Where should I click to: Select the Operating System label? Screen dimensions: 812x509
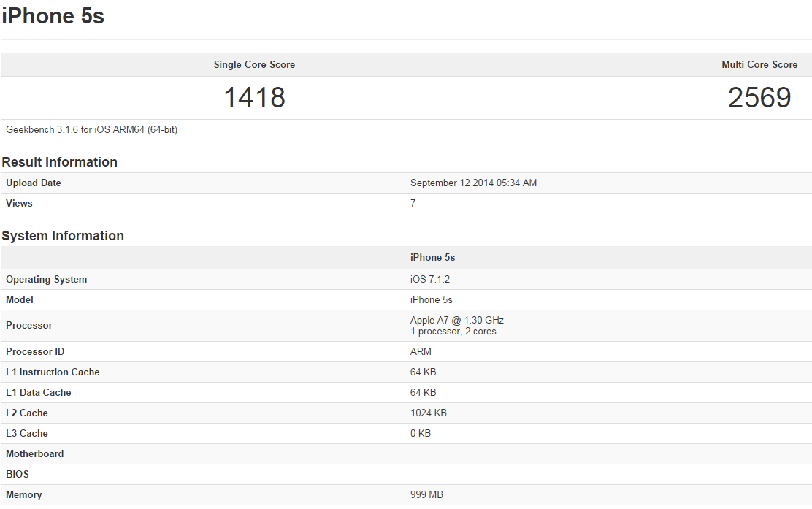tap(46, 280)
